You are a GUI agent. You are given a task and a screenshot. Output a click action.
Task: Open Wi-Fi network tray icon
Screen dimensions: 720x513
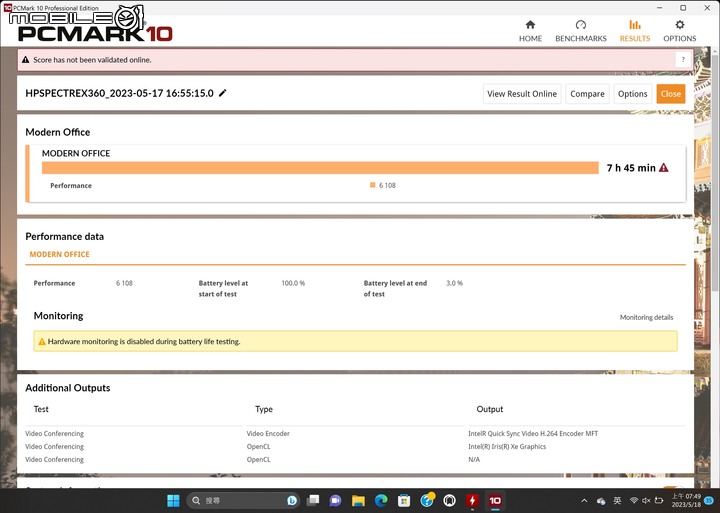pos(634,500)
